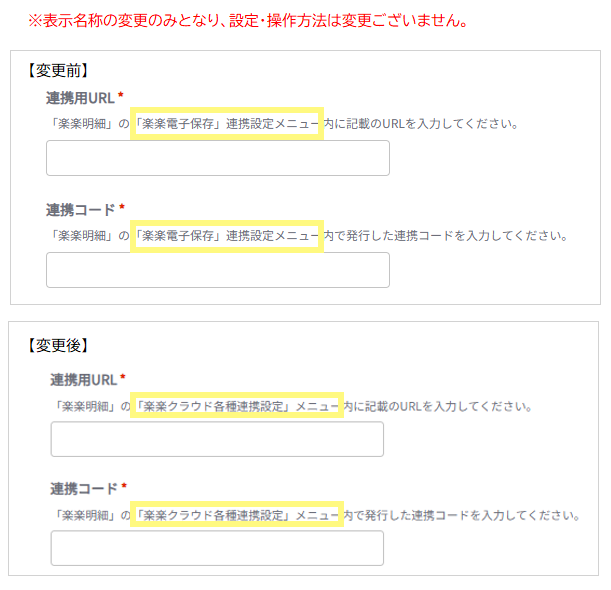The width and height of the screenshot is (611, 590).
Task: Click the red ※表示名称の変更 notice text
Action: click(247, 20)
